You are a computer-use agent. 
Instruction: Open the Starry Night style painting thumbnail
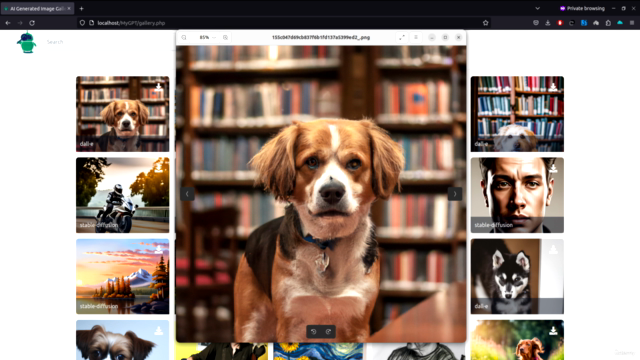318,351
